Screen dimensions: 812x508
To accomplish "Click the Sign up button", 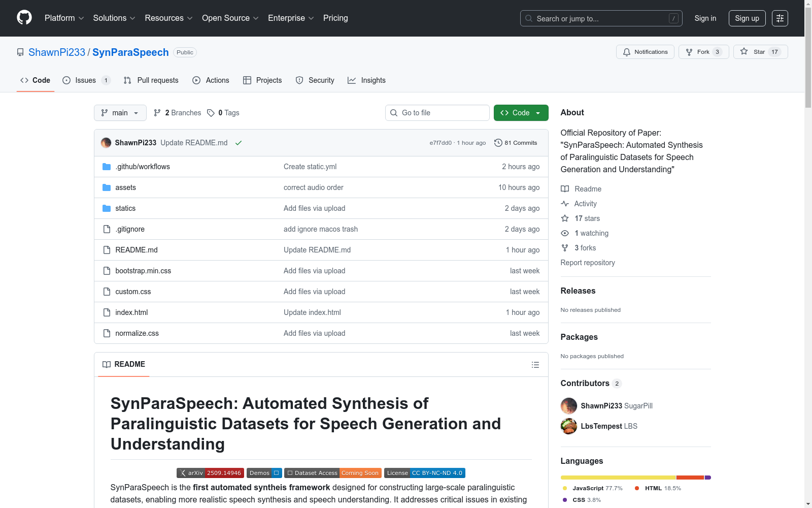I will pos(747,18).
